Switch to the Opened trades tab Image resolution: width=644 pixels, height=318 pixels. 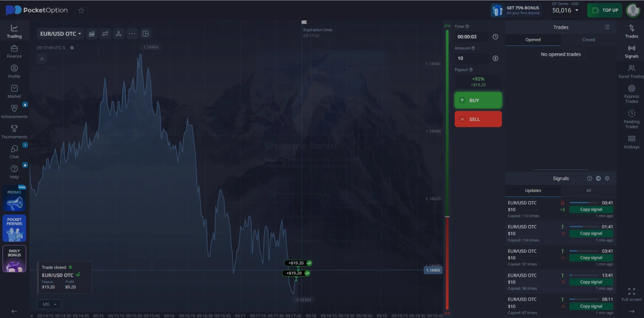click(x=533, y=40)
